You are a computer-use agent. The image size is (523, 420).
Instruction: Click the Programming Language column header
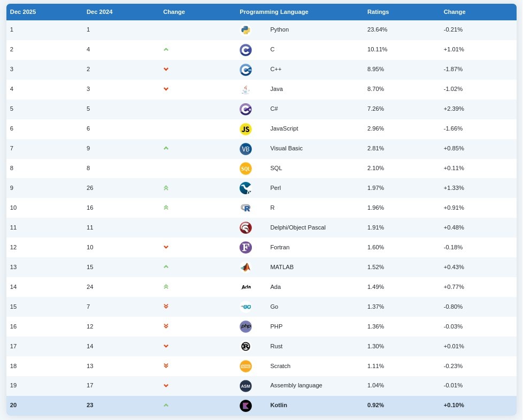[274, 12]
